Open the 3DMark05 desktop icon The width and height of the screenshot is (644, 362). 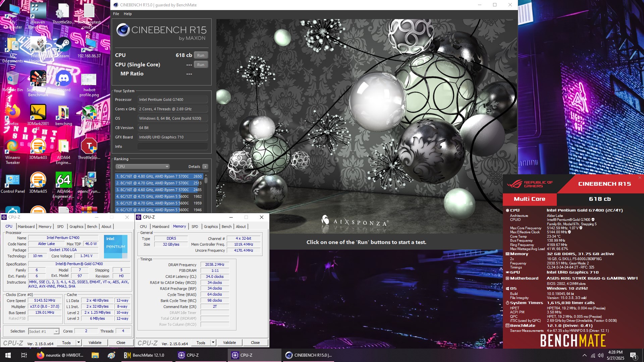pos(38,183)
